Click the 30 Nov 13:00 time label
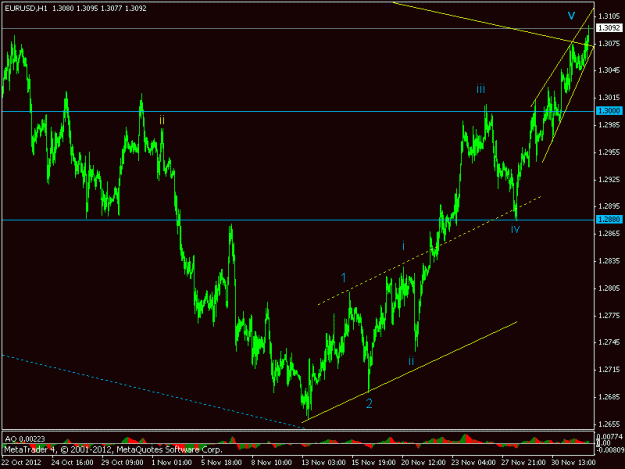625x469 pixels. [x=574, y=463]
